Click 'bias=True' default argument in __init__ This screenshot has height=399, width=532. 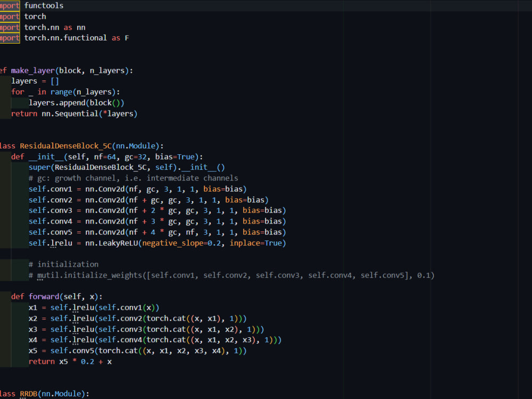coord(174,157)
